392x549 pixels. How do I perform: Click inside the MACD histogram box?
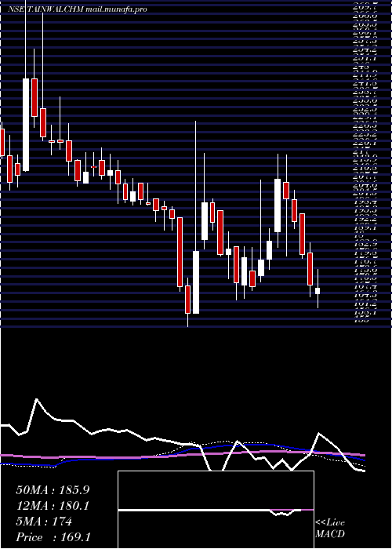[216, 510]
